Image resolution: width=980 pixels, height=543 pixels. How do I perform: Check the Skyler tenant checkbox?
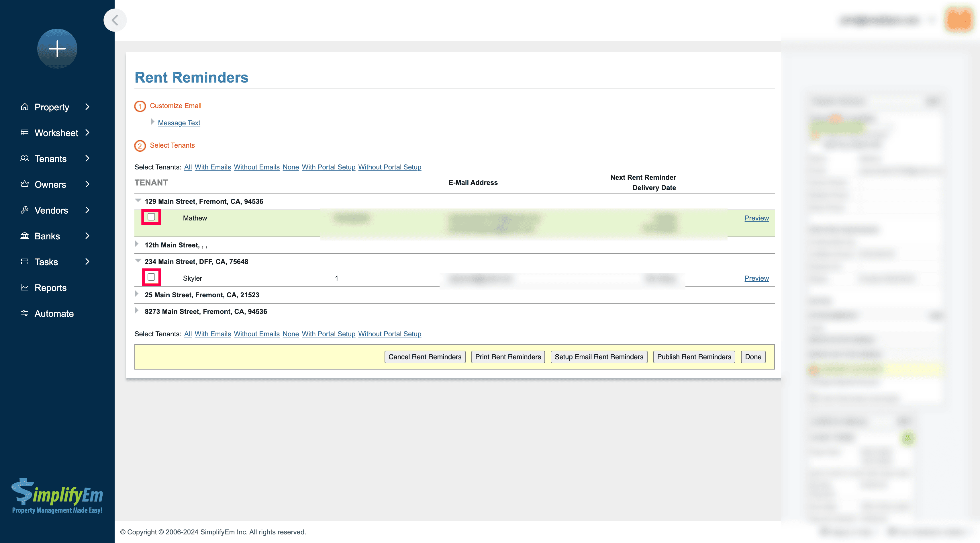click(151, 277)
